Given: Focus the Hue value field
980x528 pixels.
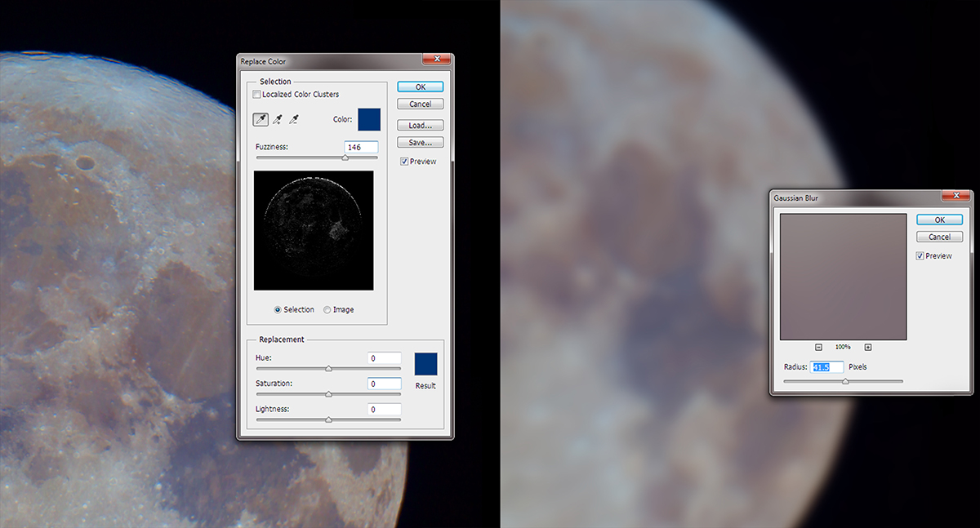Looking at the screenshot, I should (384, 358).
